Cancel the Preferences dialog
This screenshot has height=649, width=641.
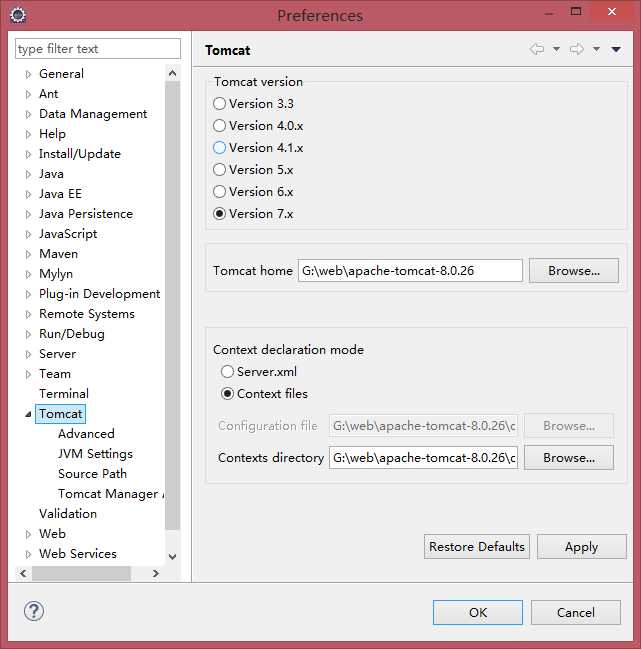point(576,613)
